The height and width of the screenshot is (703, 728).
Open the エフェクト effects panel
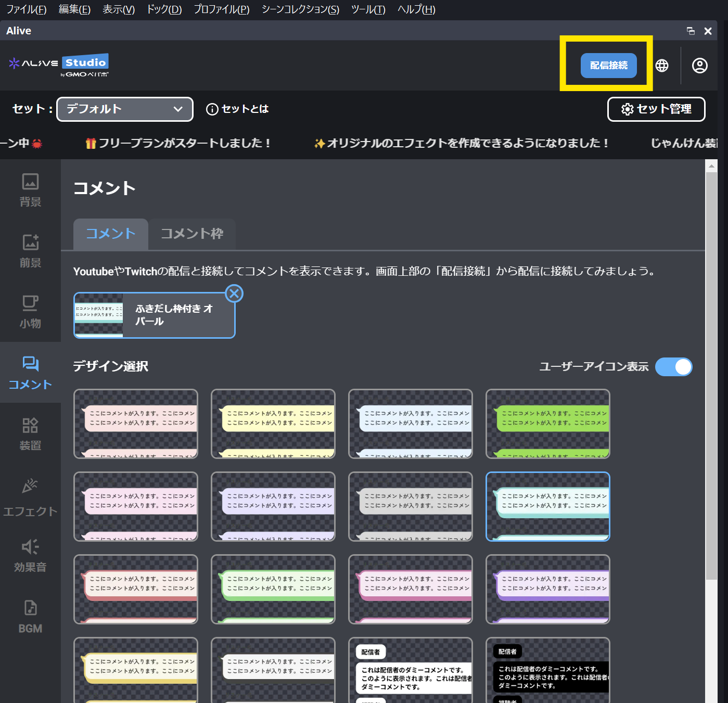coord(30,497)
